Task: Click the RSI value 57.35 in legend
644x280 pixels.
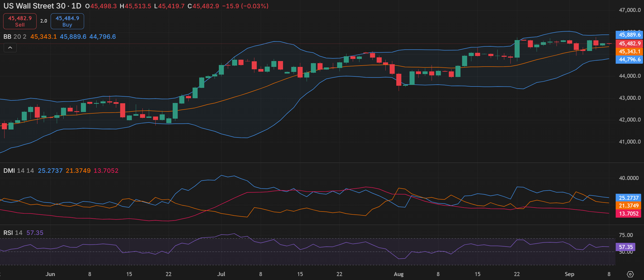Action: tap(35, 233)
